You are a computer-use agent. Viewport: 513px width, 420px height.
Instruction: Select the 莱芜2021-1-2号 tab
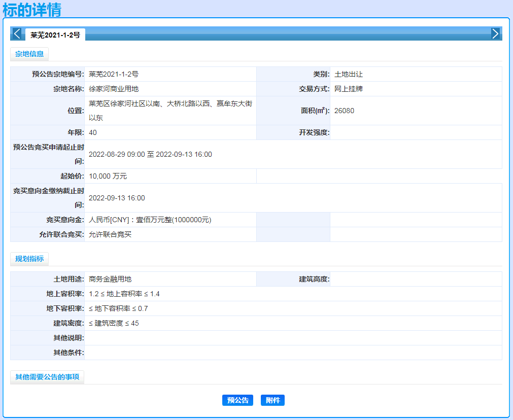55,35
